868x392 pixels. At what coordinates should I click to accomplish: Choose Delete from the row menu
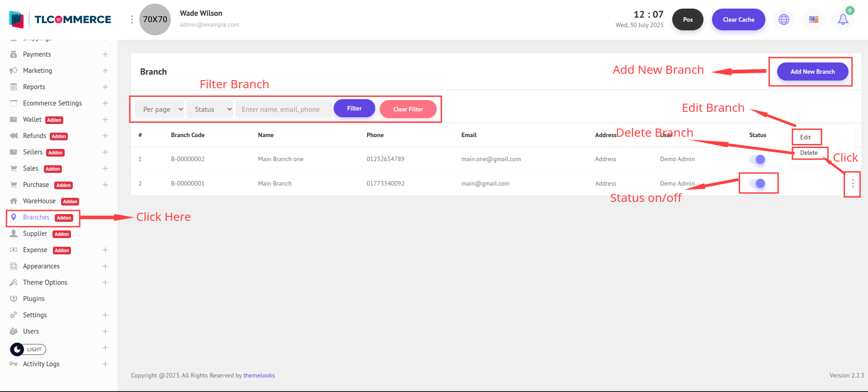coord(809,153)
